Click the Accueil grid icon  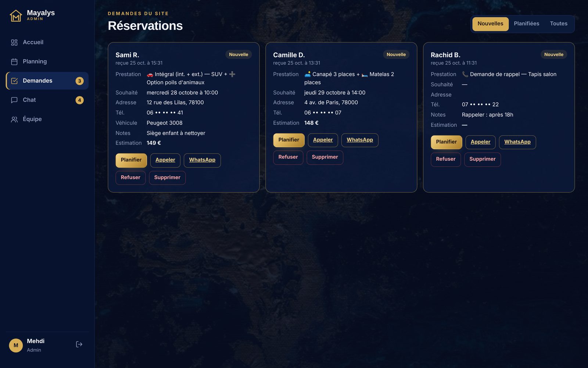14,42
